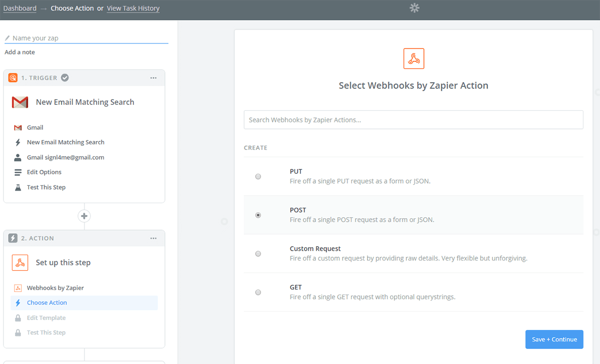Open the three-dot menu on the Action card
The width and height of the screenshot is (600, 364).
tap(153, 238)
